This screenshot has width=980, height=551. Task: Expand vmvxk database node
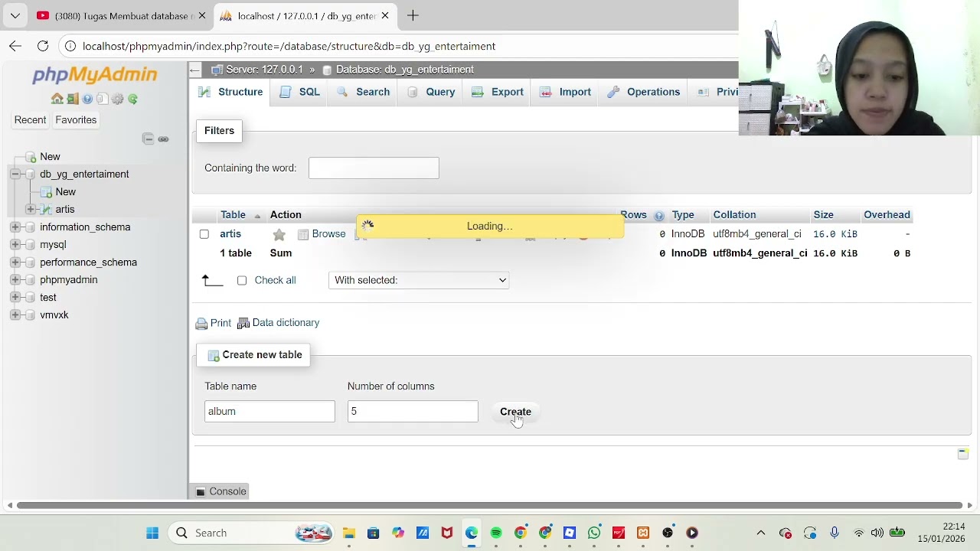(x=15, y=315)
